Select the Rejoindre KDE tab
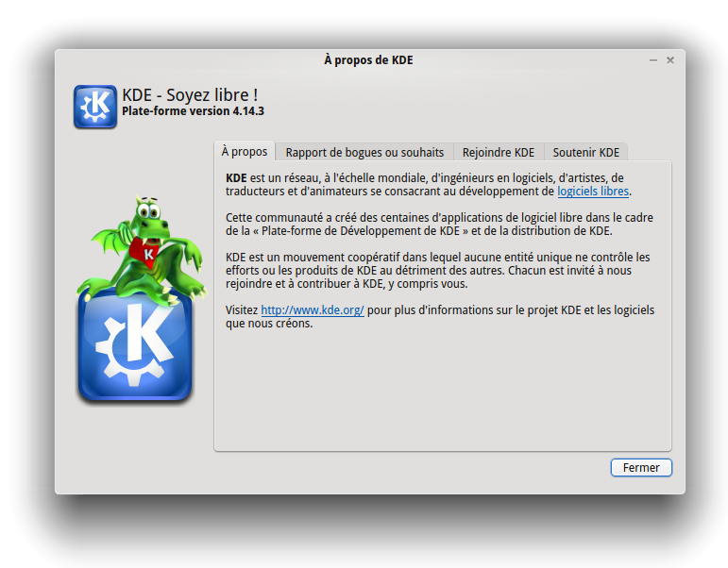The image size is (728, 568). [498, 152]
